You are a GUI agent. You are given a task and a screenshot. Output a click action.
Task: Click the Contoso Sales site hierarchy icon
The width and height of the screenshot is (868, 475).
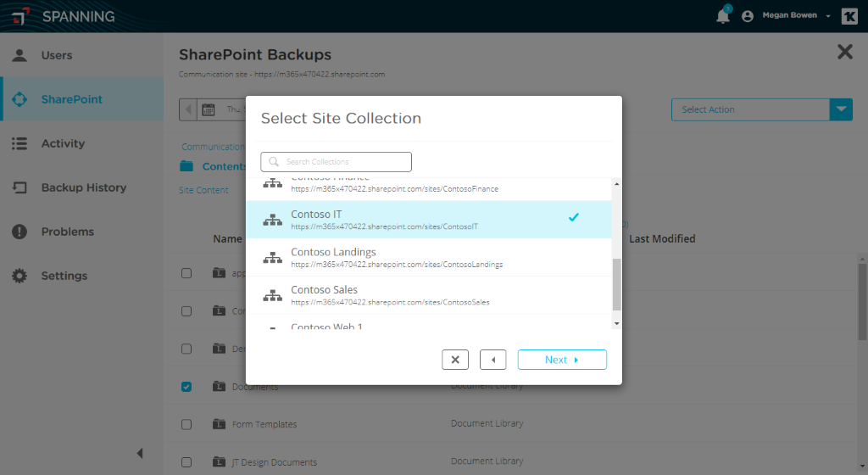coord(272,295)
